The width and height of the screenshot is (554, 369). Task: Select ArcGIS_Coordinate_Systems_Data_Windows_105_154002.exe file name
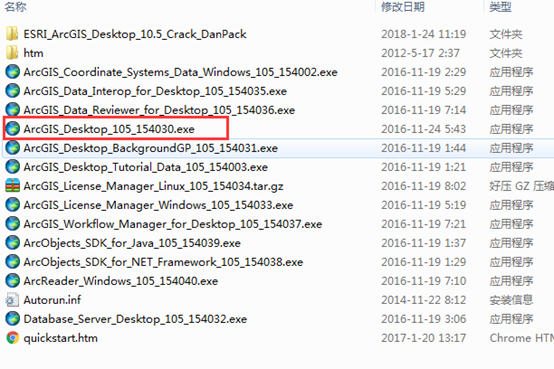click(x=181, y=72)
